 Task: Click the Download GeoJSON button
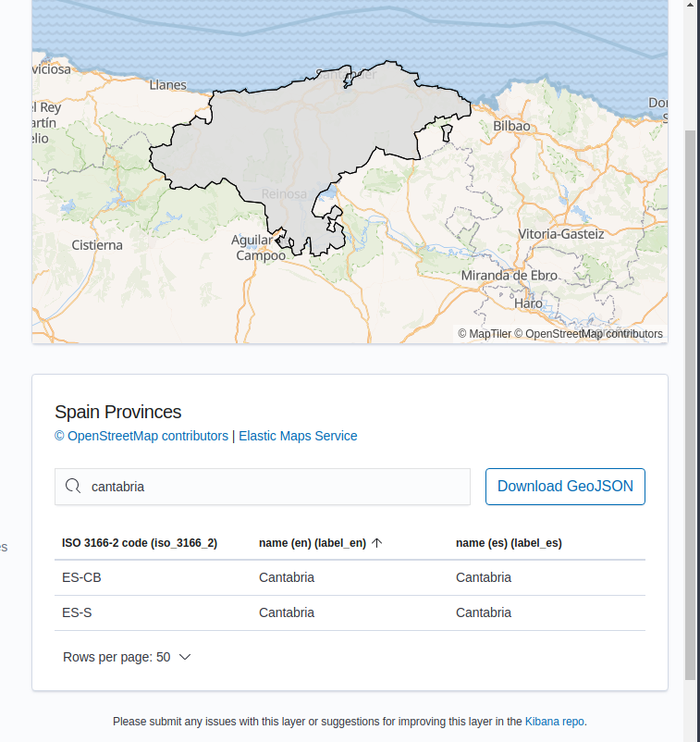[x=565, y=486]
